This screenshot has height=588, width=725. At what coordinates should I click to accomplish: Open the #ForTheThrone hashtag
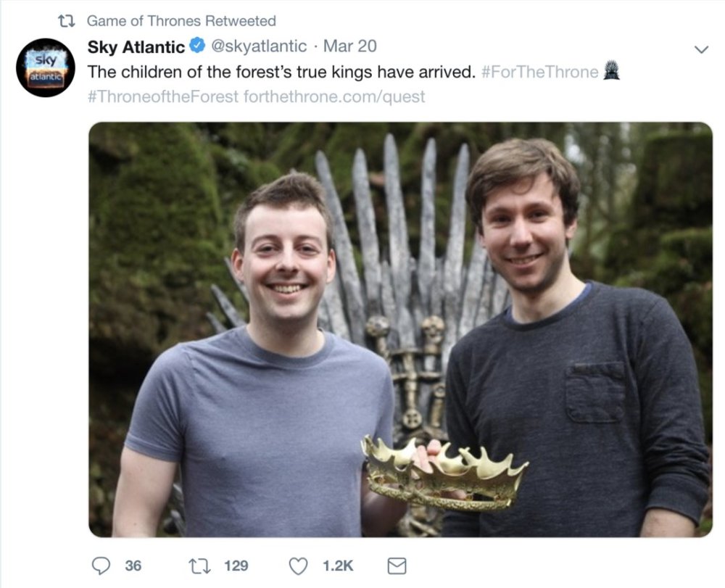[539, 72]
